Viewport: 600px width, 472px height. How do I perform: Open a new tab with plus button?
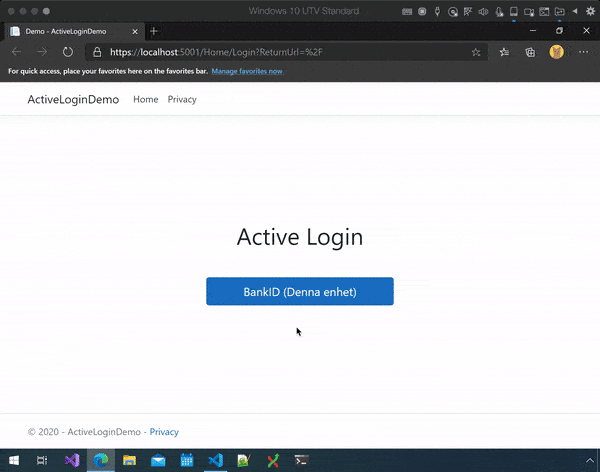(154, 31)
